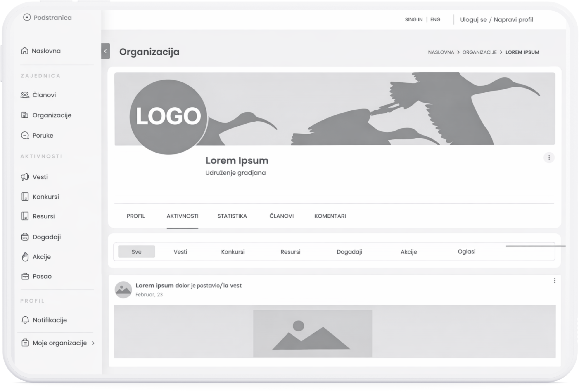Open Članovi via the people icon

[x=25, y=95]
